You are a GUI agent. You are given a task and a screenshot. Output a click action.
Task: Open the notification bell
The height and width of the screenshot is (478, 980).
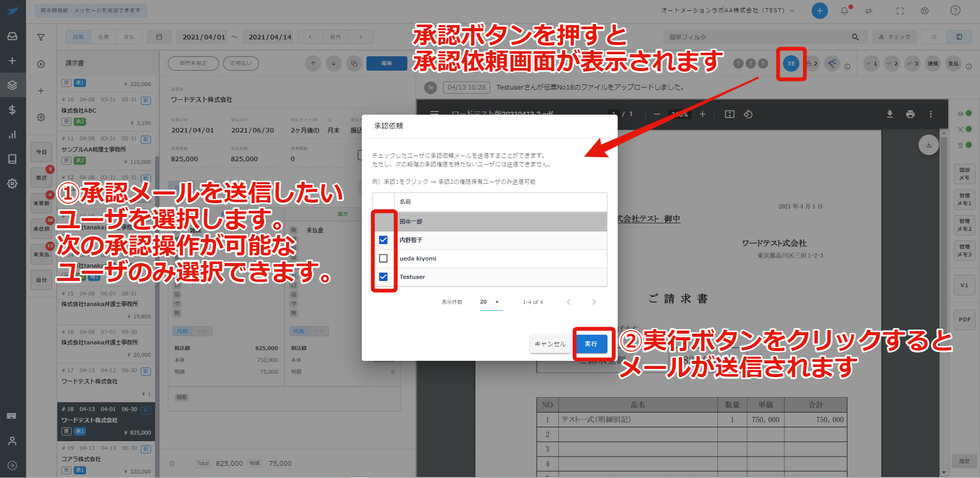tap(844, 10)
